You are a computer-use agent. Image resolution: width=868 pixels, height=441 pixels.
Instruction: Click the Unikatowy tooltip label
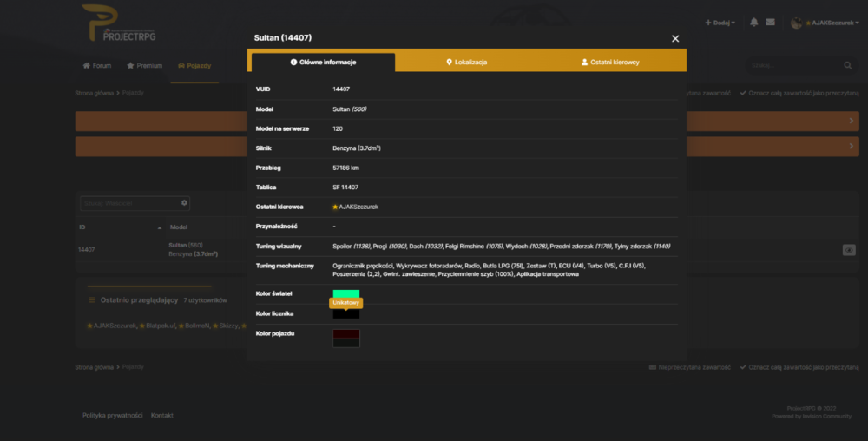pyautogui.click(x=346, y=303)
